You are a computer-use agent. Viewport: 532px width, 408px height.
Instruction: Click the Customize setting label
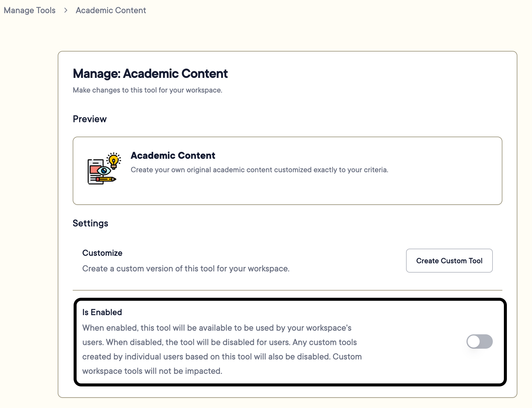pos(102,253)
